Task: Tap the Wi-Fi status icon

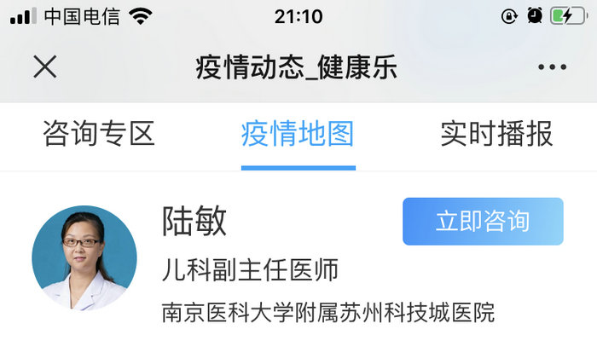Action: click(x=141, y=16)
